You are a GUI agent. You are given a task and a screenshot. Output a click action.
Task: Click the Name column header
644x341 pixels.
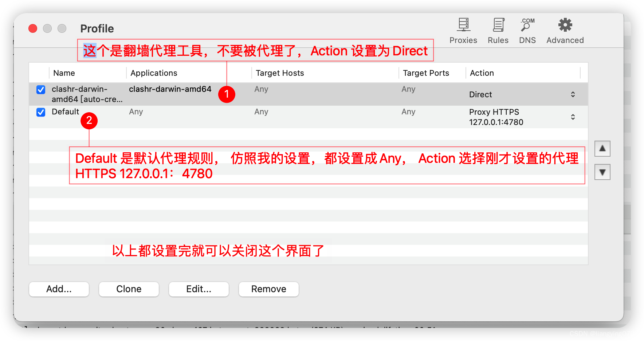(x=64, y=73)
